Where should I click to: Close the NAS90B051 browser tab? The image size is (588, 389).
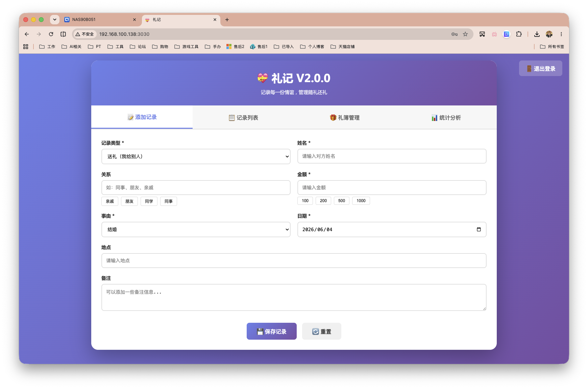pos(134,20)
